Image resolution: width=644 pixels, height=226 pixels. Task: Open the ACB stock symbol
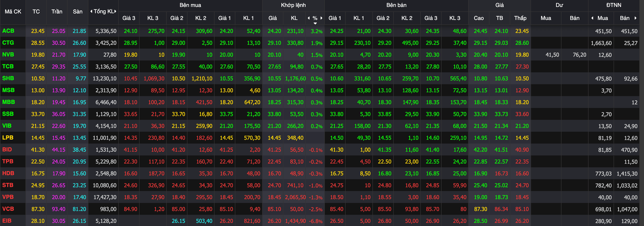pyautogui.click(x=8, y=31)
